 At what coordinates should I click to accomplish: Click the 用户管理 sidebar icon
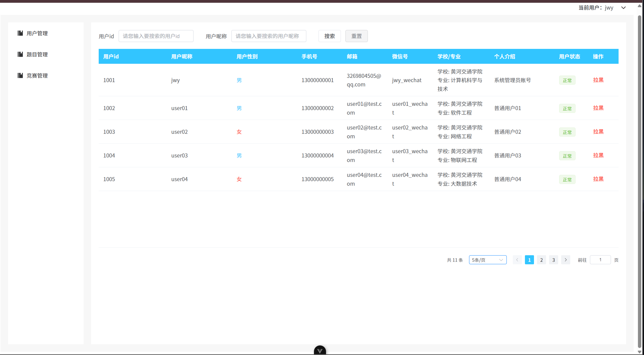[x=20, y=33]
